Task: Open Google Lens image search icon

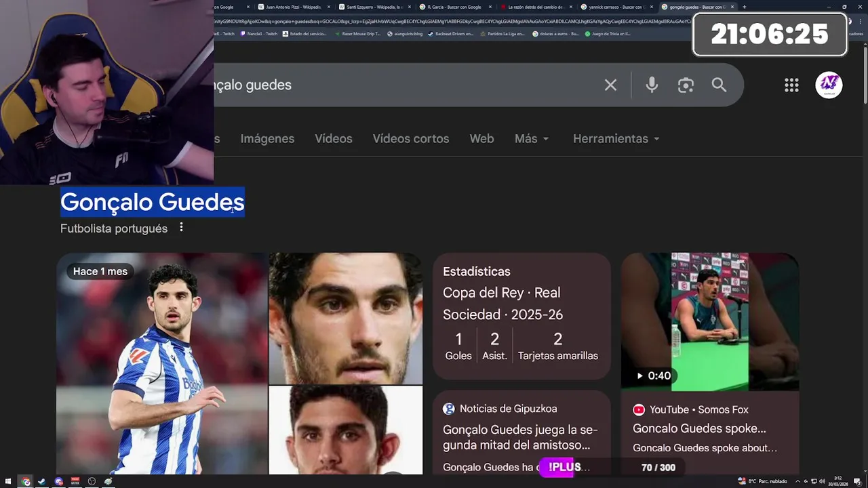Action: pyautogui.click(x=686, y=85)
